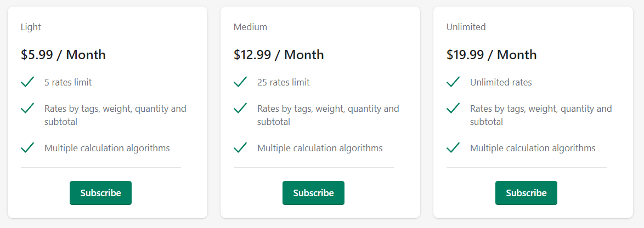The width and height of the screenshot is (644, 228).
Task: Subscribe to the Unlimited plan
Action: coord(526,193)
